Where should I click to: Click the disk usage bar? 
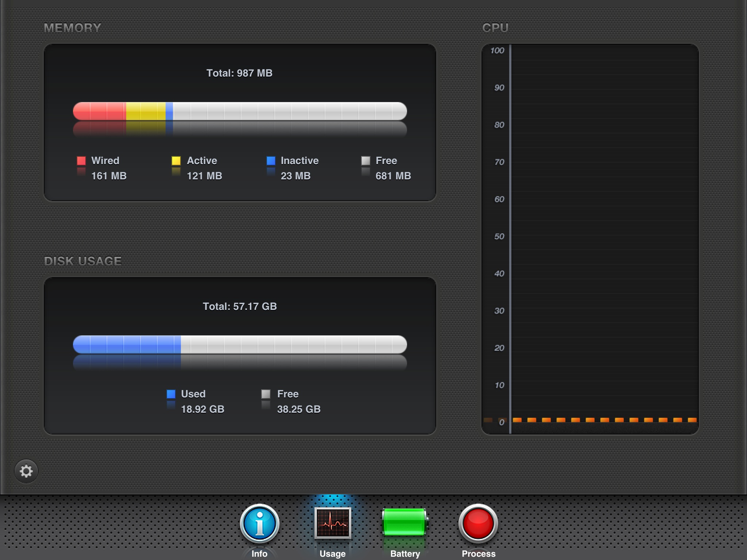(240, 345)
